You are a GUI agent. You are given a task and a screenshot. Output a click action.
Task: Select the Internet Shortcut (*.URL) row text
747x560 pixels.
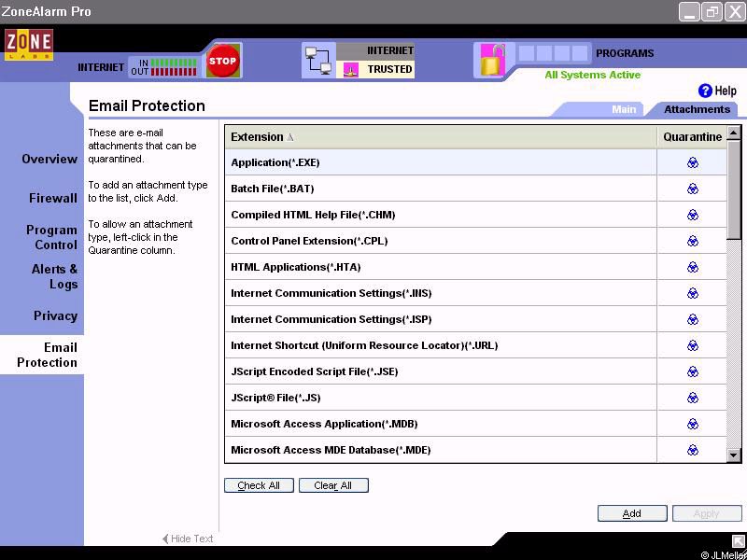(x=364, y=345)
